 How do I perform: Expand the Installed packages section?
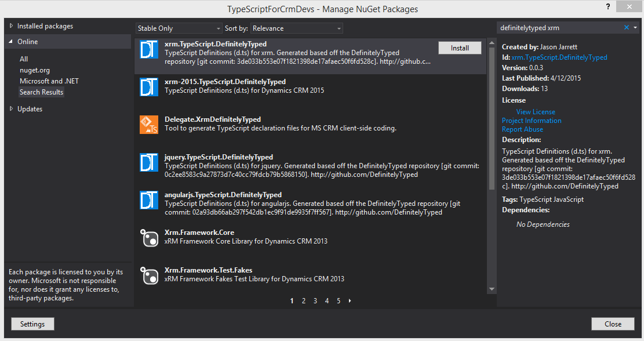click(x=11, y=26)
